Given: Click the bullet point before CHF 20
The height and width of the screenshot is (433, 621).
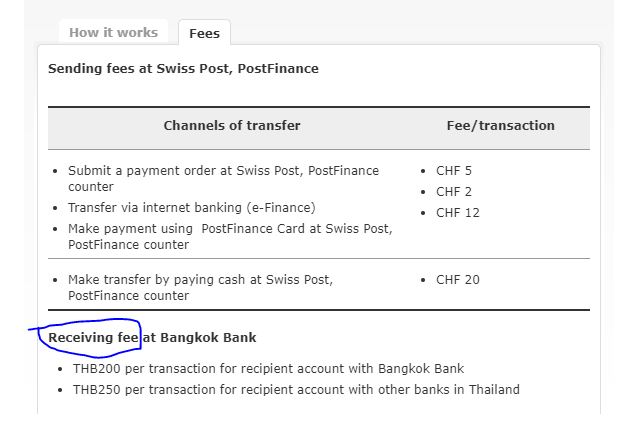Looking at the screenshot, I should [x=424, y=280].
